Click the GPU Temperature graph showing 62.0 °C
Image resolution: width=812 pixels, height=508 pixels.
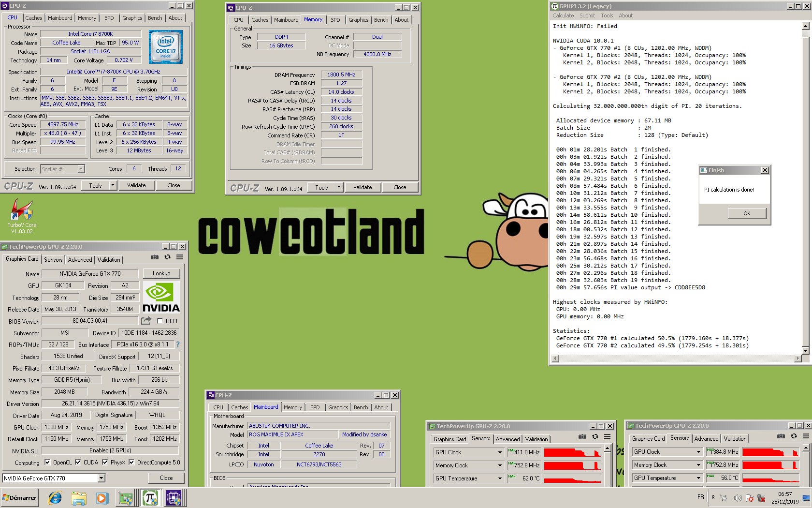tap(572, 478)
